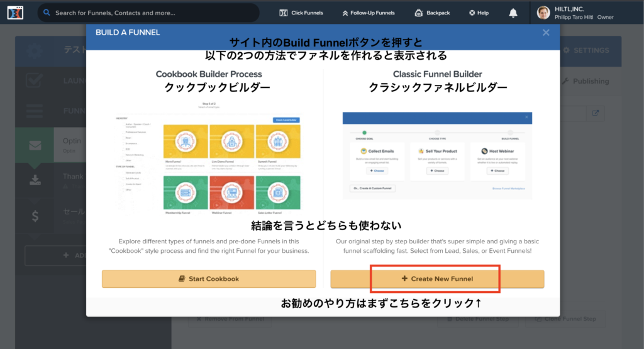Viewport: 644px width, 349px height.
Task: Open the HILTL,INC. account menu
Action: 584,13
